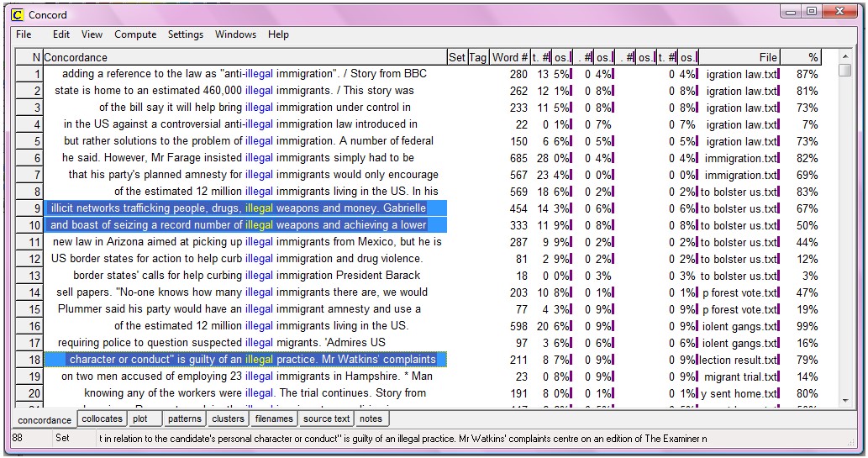
Task: Switch to the plot tab
Action: tap(140, 419)
